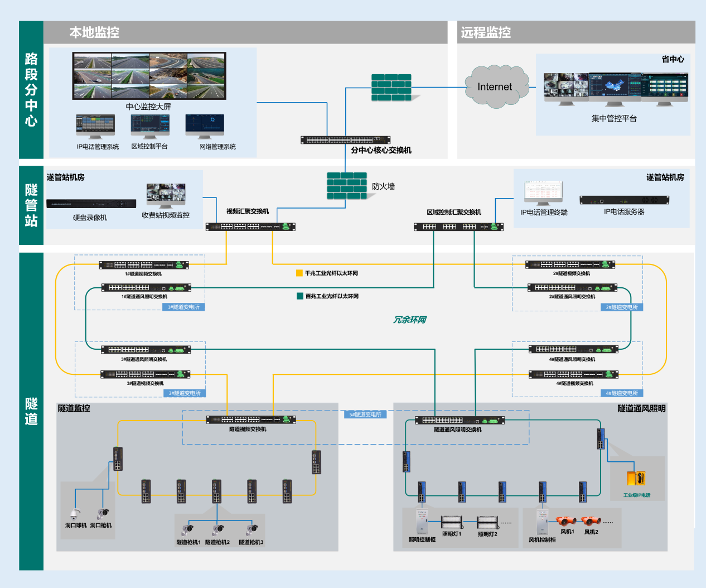The width and height of the screenshot is (706, 588).
Task: Select the orange 工业级IP电话 phone icon
Action: (636, 478)
